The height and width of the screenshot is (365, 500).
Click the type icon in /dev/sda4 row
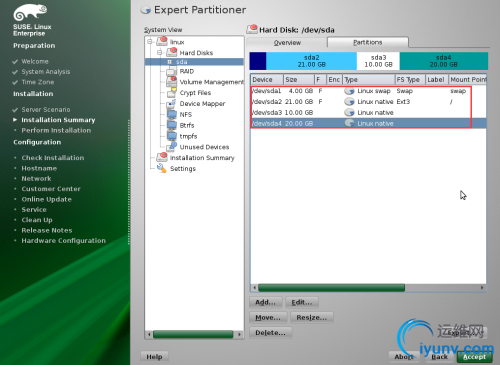349,123
